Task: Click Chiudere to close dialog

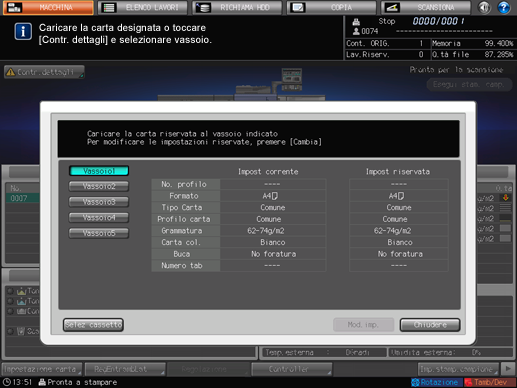Action: pos(430,325)
